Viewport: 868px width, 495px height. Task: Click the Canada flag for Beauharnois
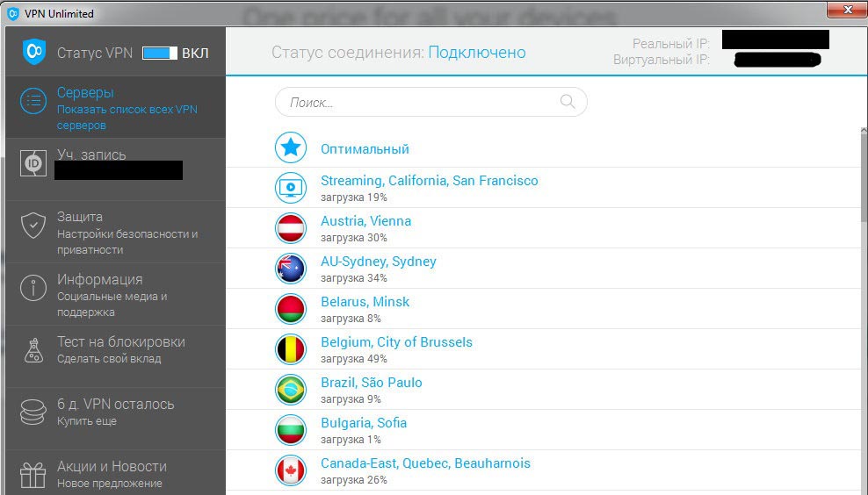[290, 470]
